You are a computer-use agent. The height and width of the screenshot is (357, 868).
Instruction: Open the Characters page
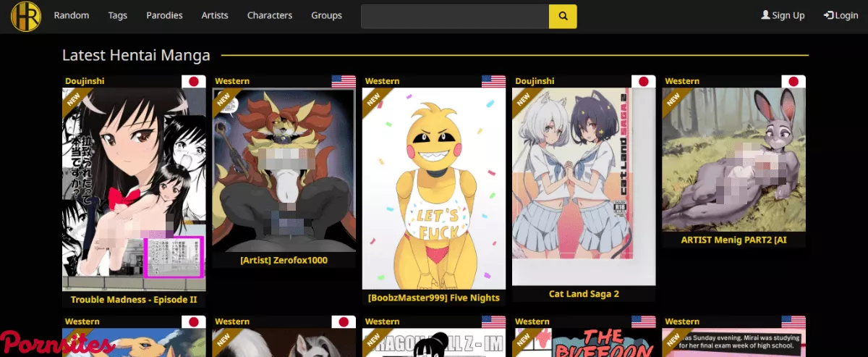coord(270,15)
